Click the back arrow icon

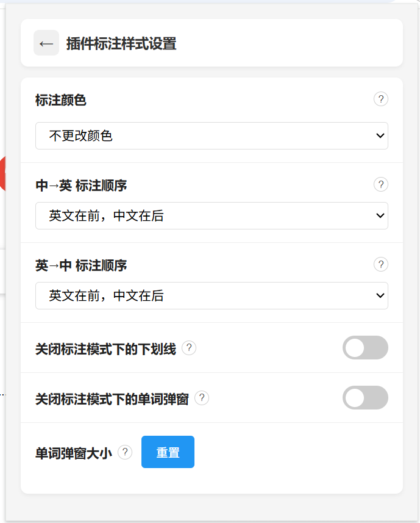46,43
